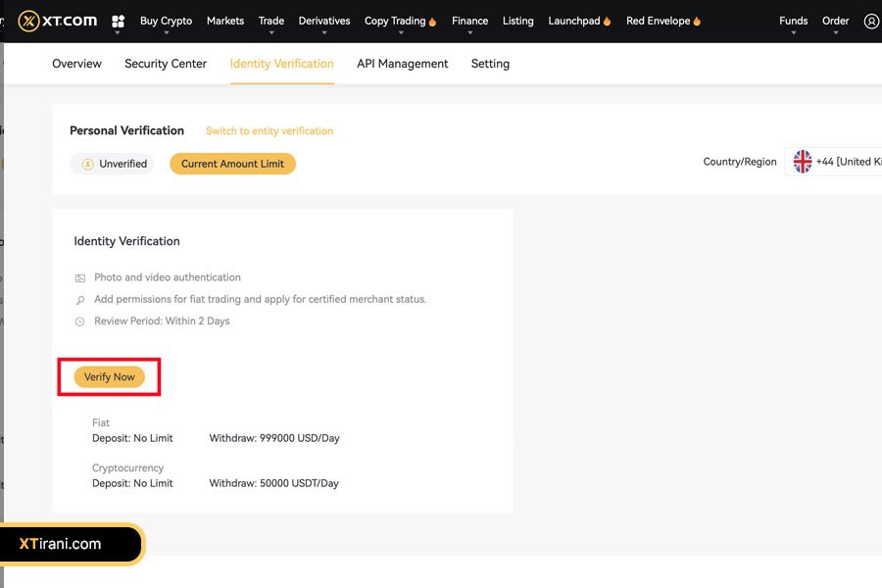Click the fire icon beside Red Envelope
This screenshot has height=588, width=882.
click(x=697, y=22)
